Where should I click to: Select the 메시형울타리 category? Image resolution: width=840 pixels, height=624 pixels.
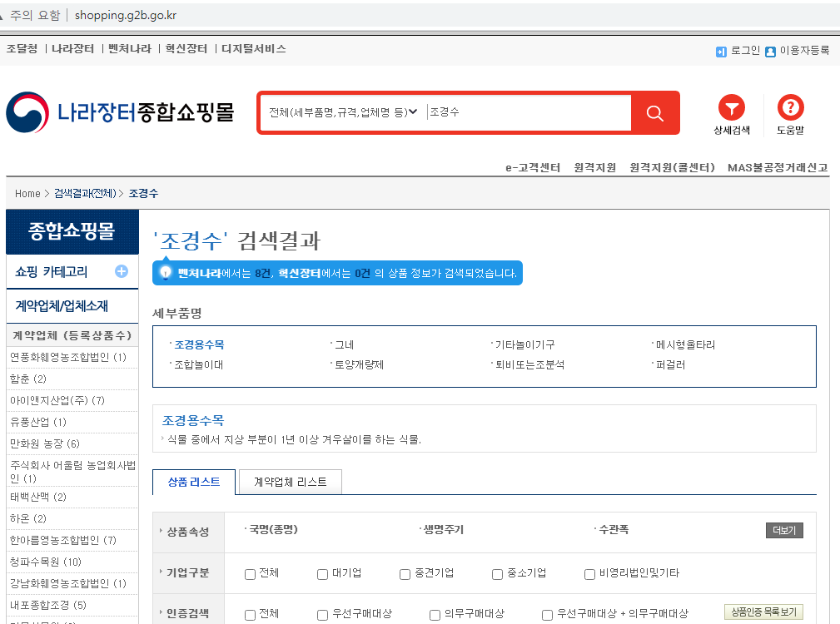(685, 344)
